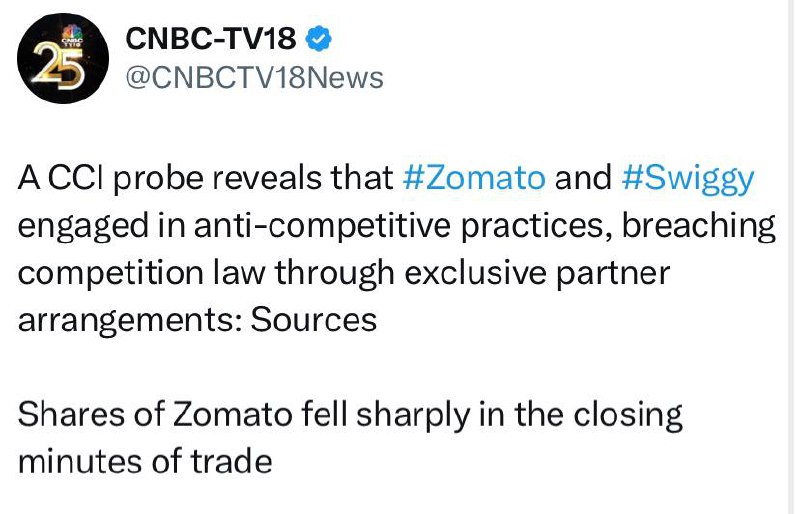The image size is (800, 514).
Task: Click the small CNBC peacock logo in avatar
Action: pyautogui.click(x=72, y=35)
